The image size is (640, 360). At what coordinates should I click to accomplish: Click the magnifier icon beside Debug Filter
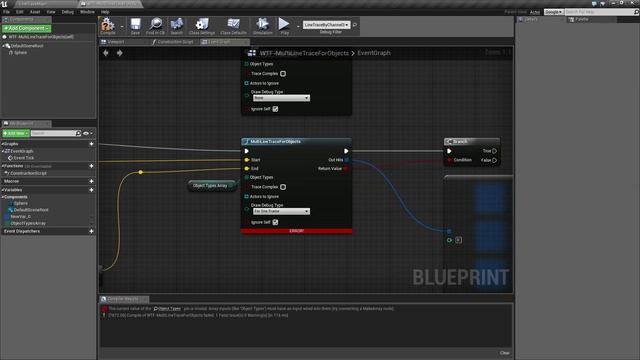[x=355, y=25]
